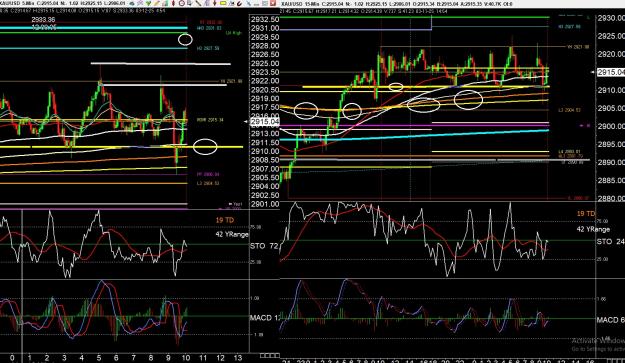The image size is (625, 363).
Task: Click the XAUUSD 15Min chart title
Action: tap(299, 4)
